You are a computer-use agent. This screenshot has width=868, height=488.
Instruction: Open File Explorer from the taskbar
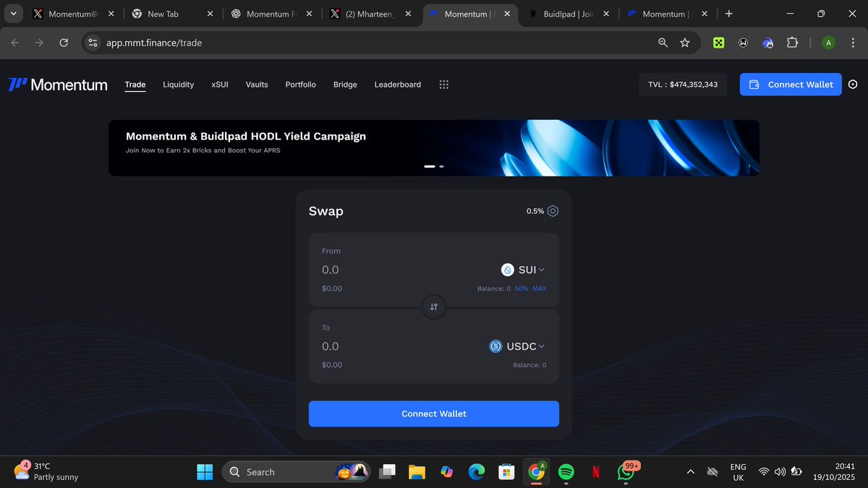coord(417,472)
